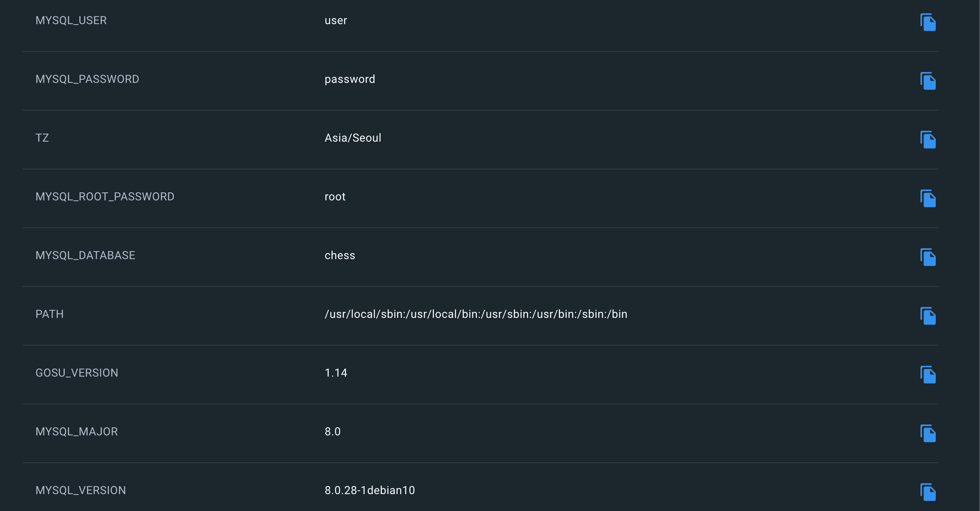Copy the MYSQL_MAJOR value

[928, 433]
